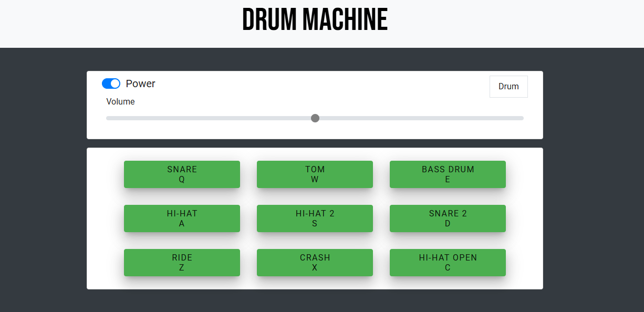Set volume slider to about one quarter
This screenshot has width=644, height=312.
(211, 118)
